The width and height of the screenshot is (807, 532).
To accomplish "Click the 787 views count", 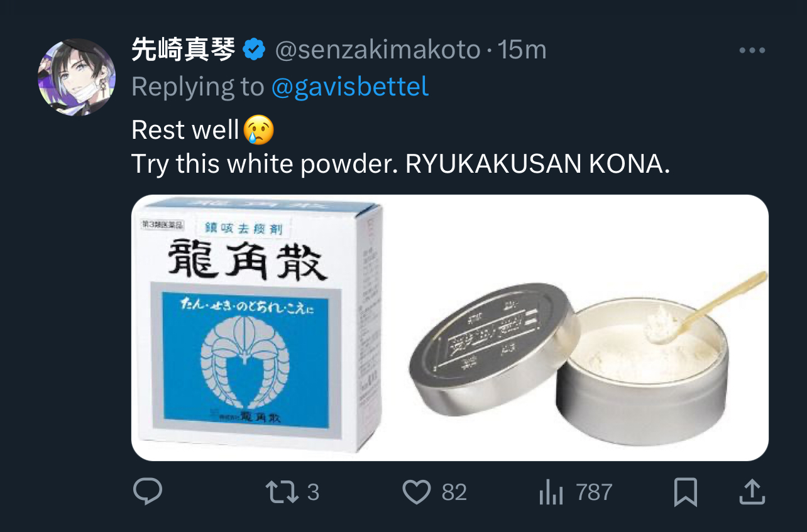I will [x=594, y=492].
